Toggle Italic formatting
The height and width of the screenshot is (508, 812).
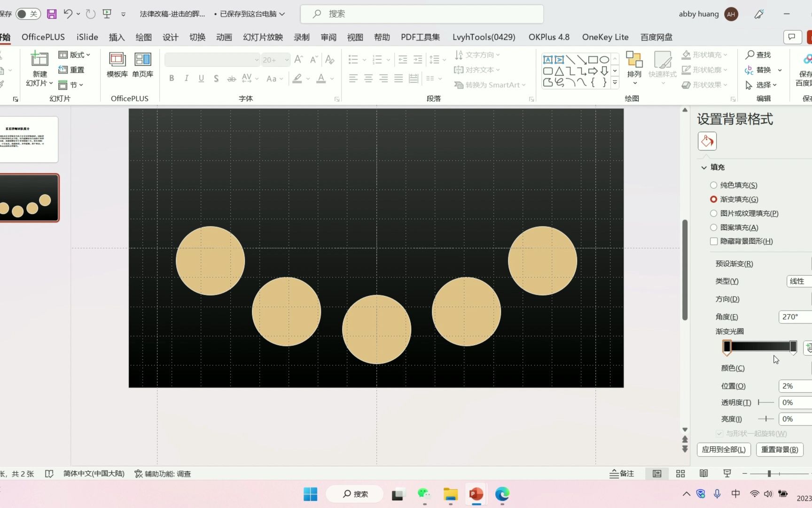coord(187,79)
